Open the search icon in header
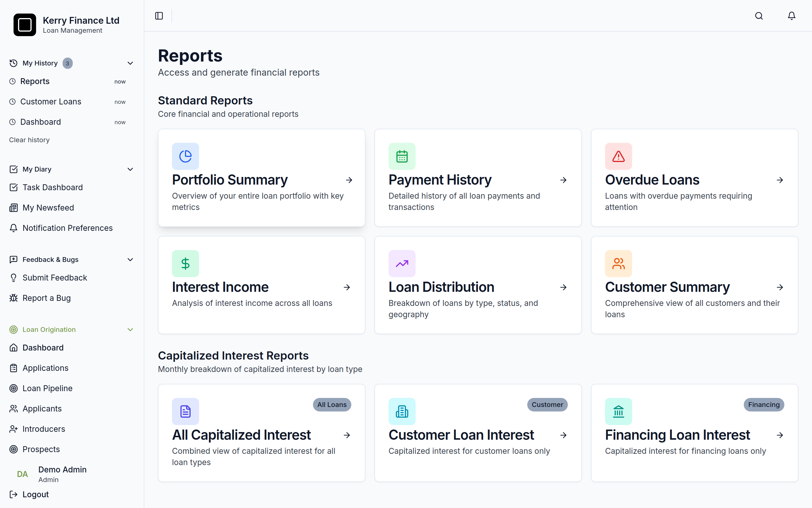 click(759, 16)
